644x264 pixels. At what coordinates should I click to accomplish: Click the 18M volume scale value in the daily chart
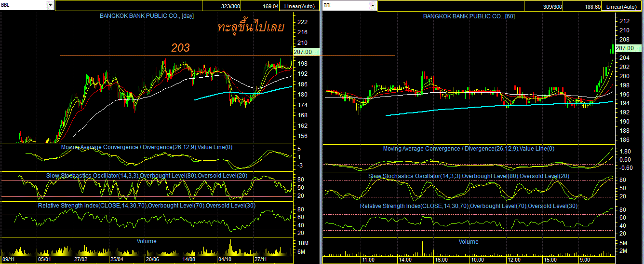304,243
